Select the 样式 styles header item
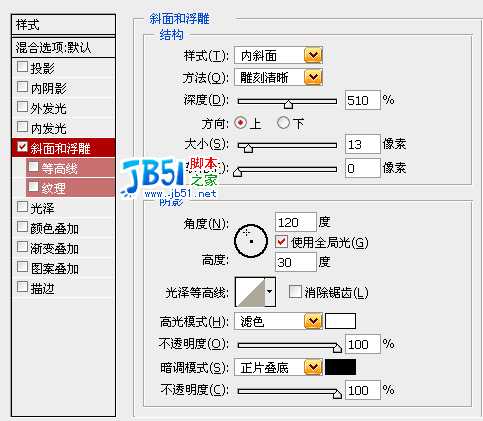 coord(63,25)
